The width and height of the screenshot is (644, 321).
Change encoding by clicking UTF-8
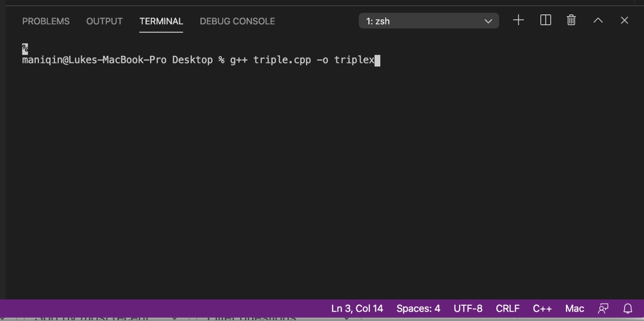pos(468,308)
